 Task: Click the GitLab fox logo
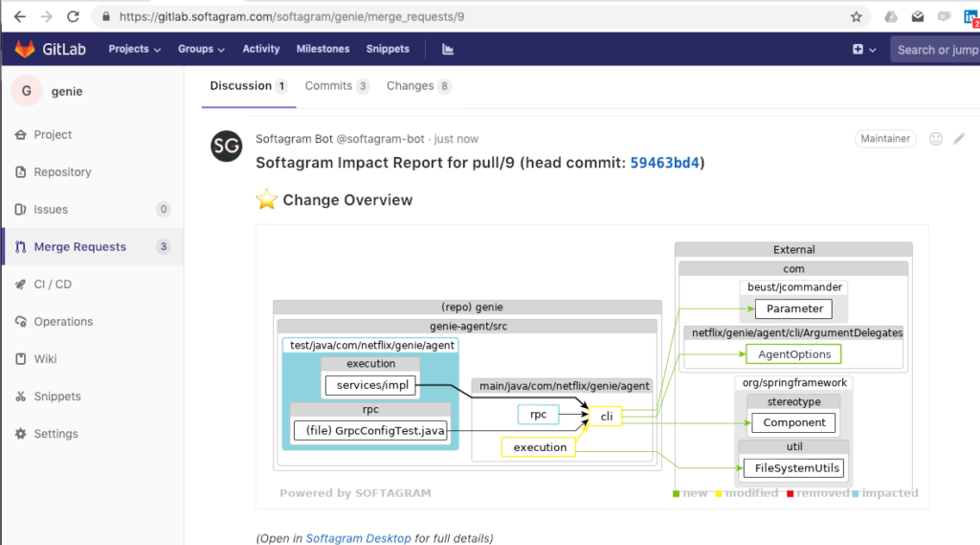click(25, 49)
